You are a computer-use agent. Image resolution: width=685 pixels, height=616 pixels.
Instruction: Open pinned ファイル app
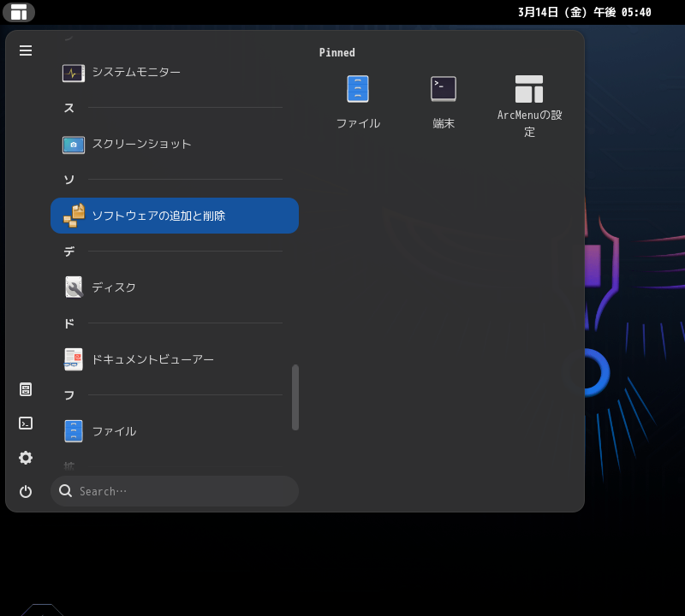pyautogui.click(x=358, y=102)
